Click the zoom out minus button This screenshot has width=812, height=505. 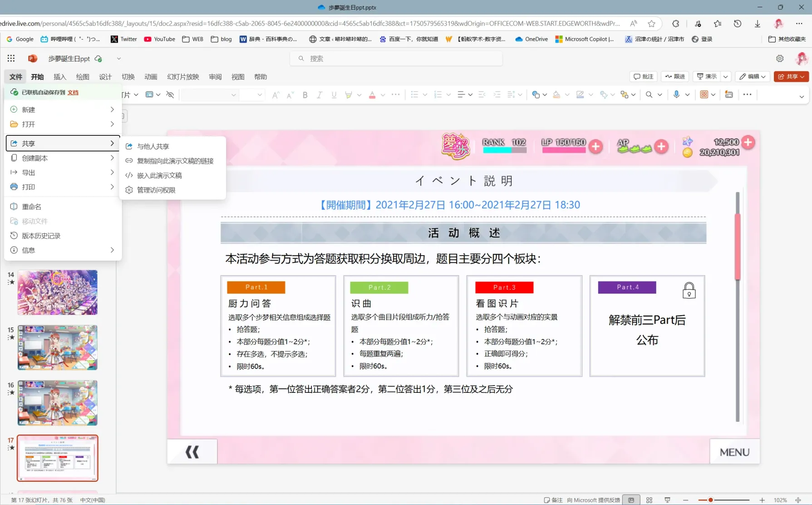click(x=685, y=500)
